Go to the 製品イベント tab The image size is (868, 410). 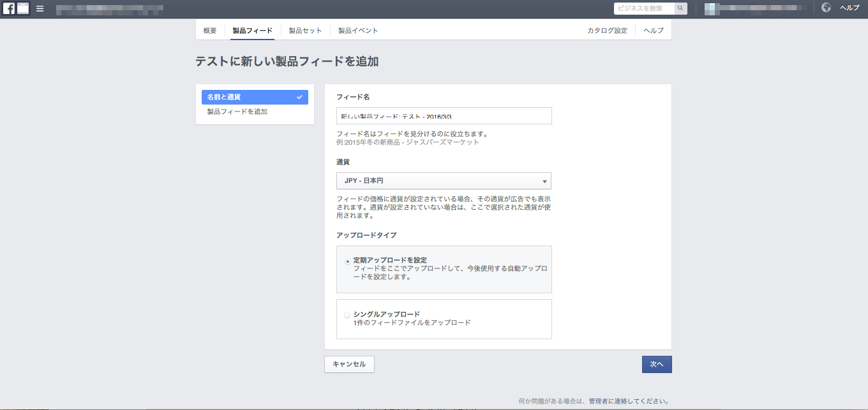click(358, 31)
